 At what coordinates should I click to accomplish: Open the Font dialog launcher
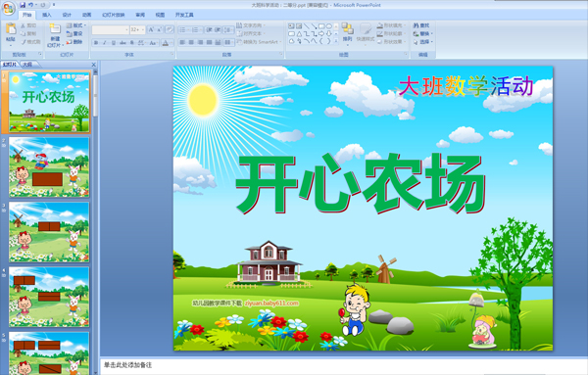tap(172, 54)
